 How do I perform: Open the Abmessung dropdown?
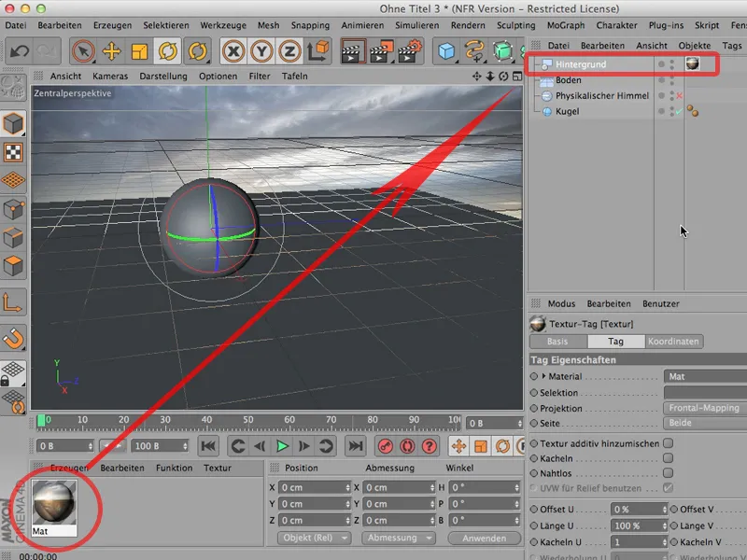pos(399,538)
